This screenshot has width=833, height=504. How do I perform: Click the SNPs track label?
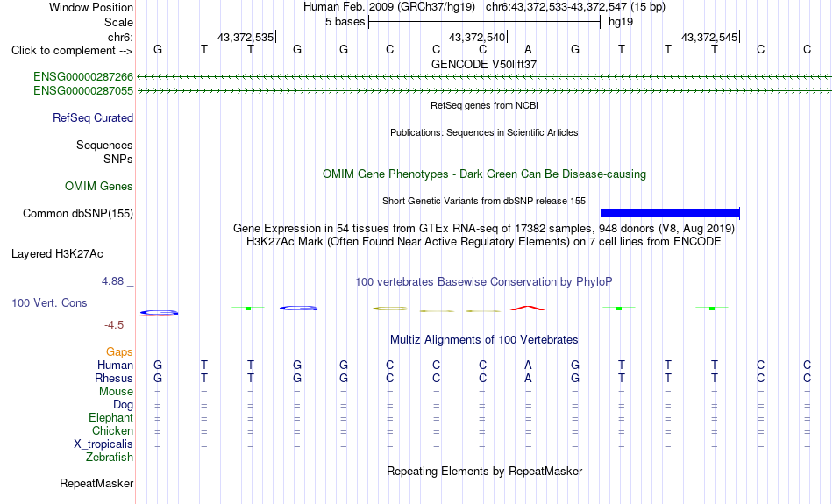click(118, 159)
